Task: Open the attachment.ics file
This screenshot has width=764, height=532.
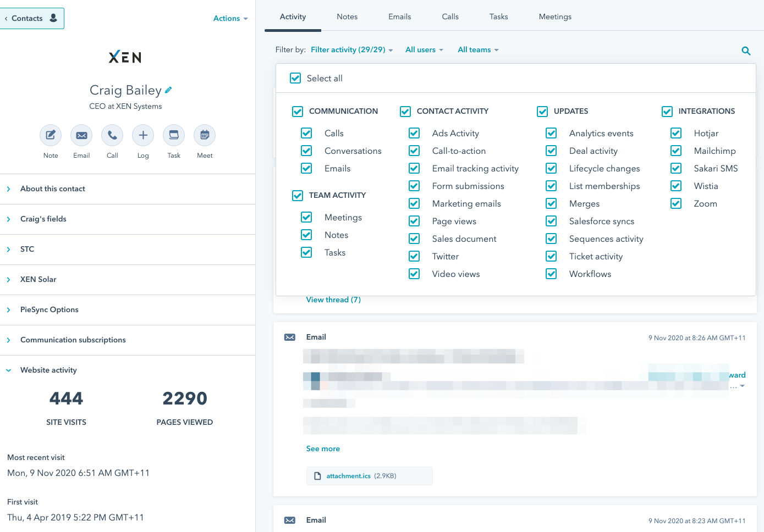Action: point(348,476)
